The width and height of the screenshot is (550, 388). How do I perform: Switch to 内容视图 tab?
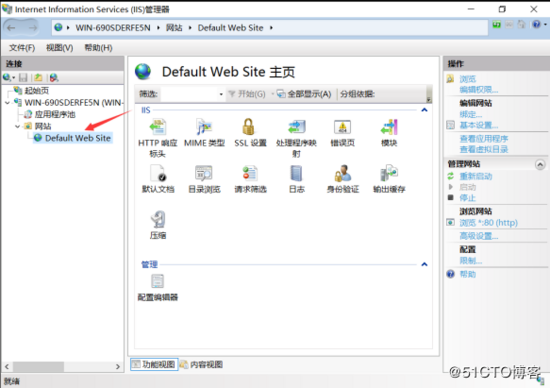[x=201, y=364]
